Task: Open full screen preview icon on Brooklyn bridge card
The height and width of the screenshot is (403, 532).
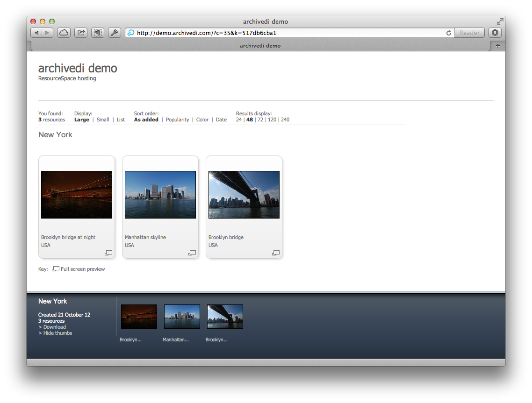Action: pyautogui.click(x=276, y=253)
